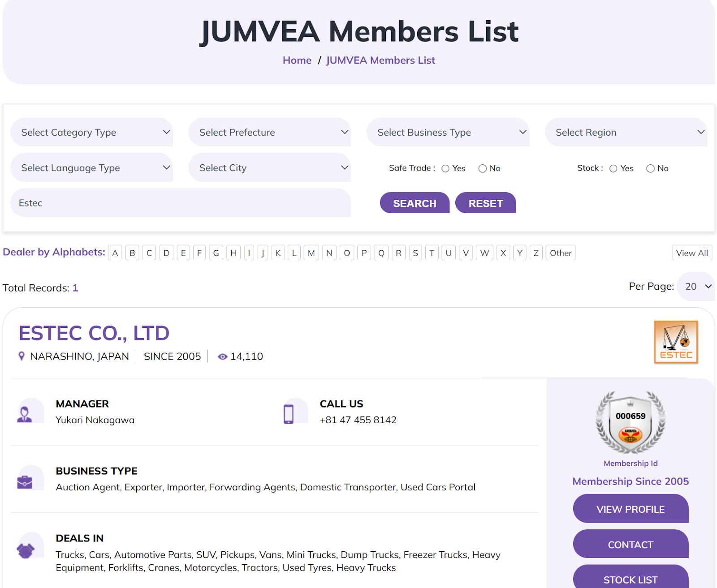Go to Home breadcrumb link
Viewport: 717px width, 588px height.
297,60
